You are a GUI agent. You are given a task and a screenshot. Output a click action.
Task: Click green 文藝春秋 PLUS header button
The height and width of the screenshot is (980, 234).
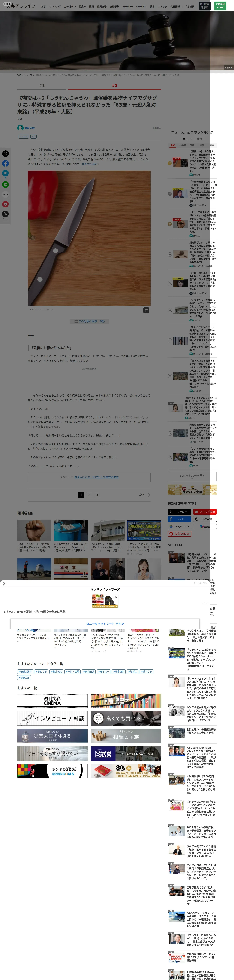pos(220,6)
